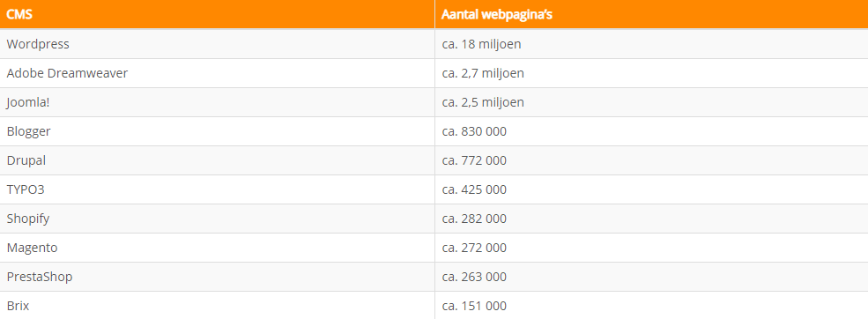Click the ca. 151 000 value

tap(474, 306)
